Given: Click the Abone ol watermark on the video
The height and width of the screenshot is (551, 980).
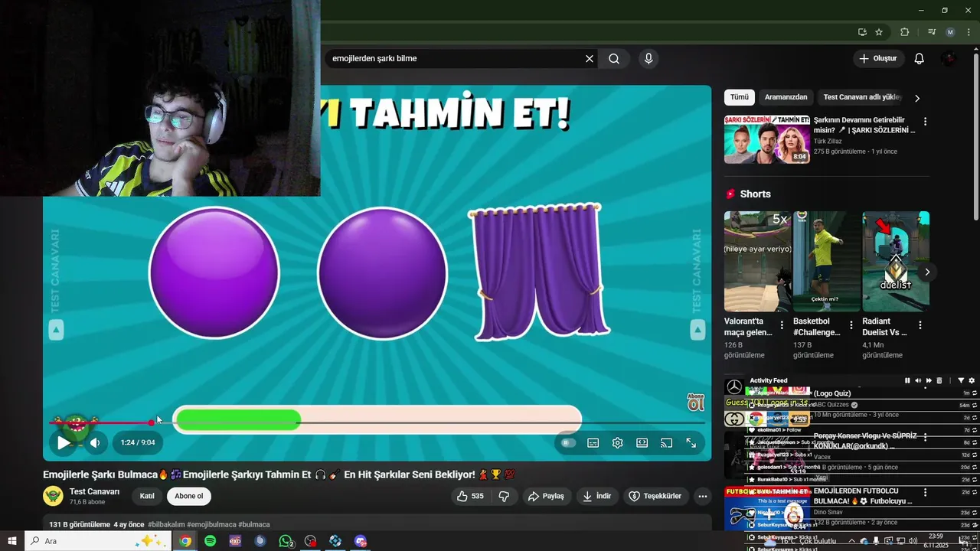Looking at the screenshot, I should (x=695, y=402).
